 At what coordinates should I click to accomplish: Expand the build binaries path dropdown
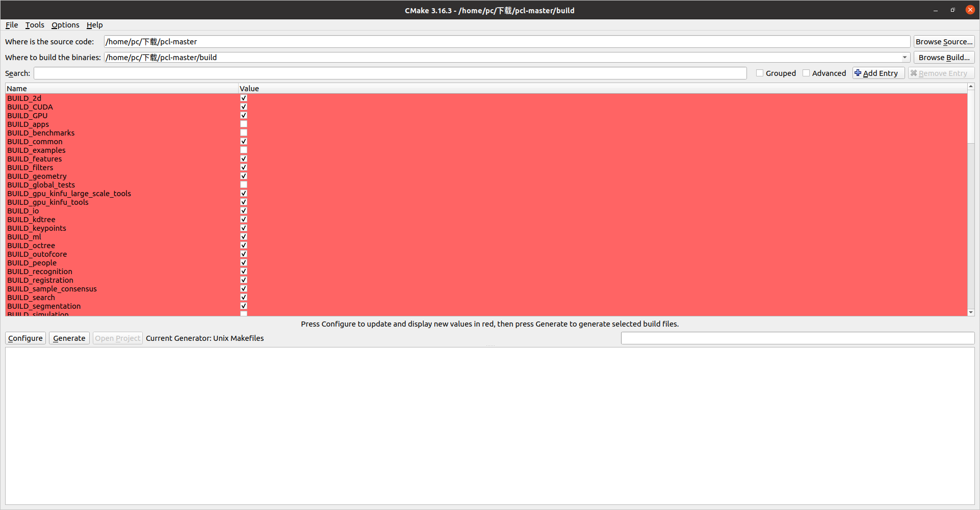tap(905, 58)
